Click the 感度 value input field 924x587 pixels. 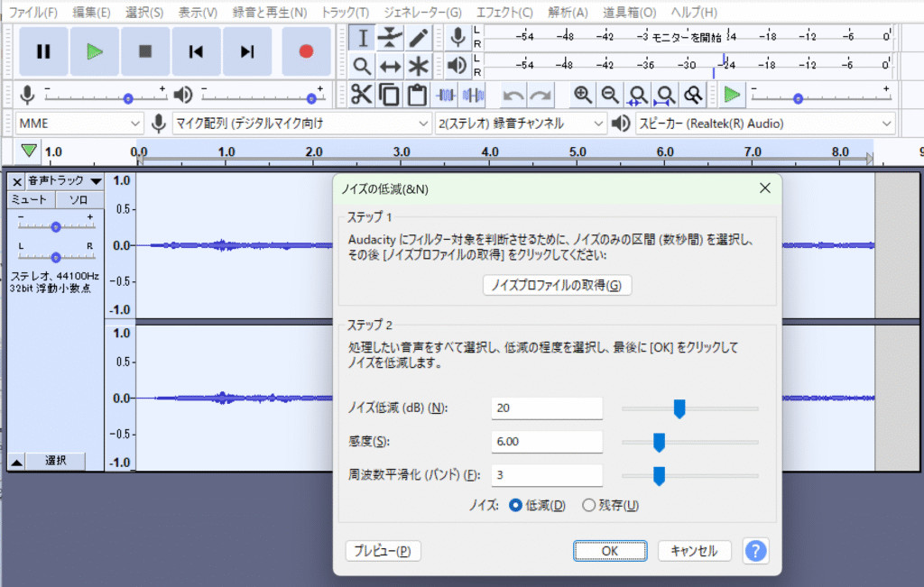pos(547,442)
